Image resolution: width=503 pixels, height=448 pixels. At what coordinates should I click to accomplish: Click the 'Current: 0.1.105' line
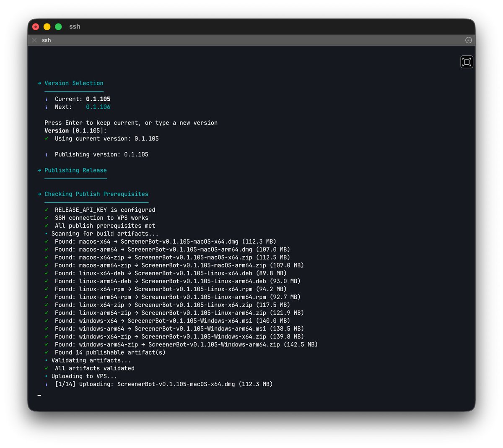click(83, 99)
